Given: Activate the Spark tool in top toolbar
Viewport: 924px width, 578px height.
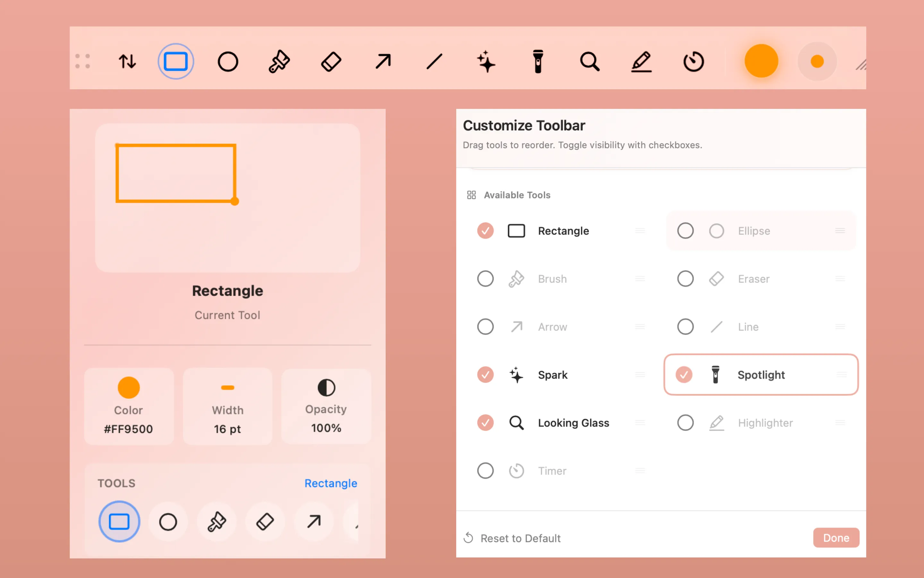Looking at the screenshot, I should [486, 61].
